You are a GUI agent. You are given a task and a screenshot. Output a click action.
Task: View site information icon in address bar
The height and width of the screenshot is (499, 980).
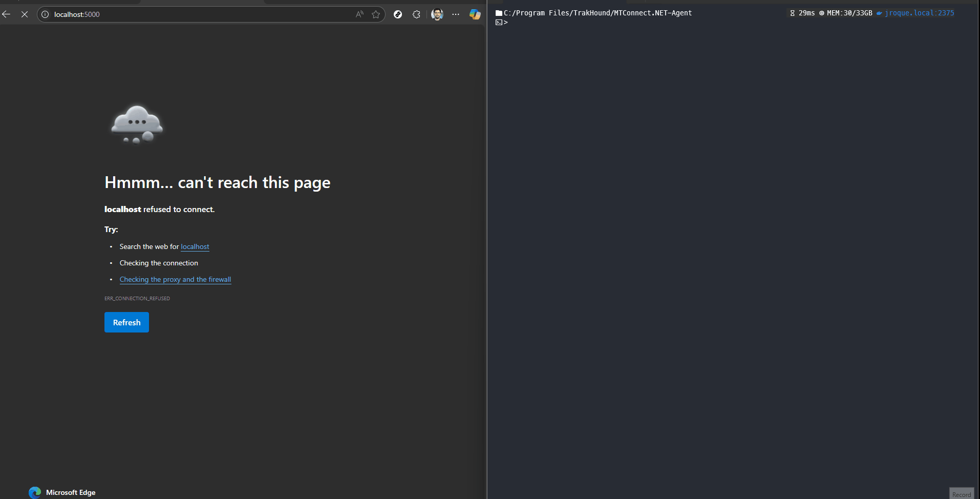[x=45, y=14]
